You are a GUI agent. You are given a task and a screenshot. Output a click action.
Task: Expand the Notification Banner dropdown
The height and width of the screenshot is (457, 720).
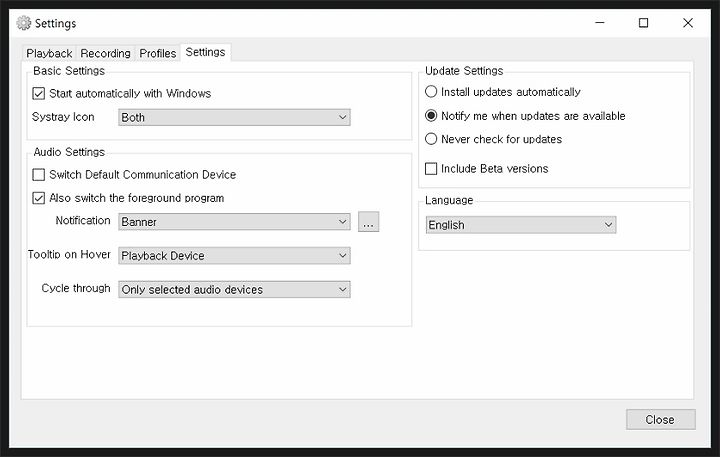tap(234, 221)
